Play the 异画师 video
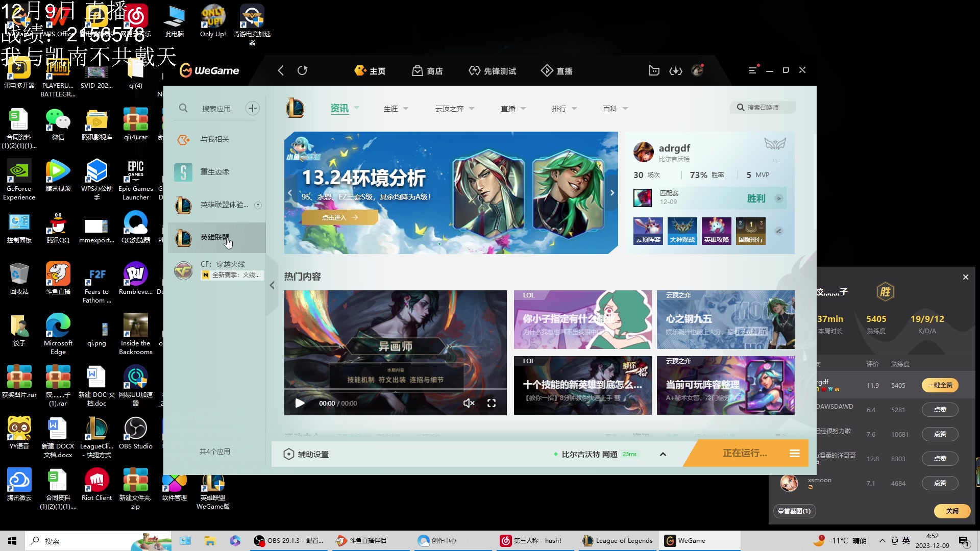Screen dimensions: 980x551 point(300,403)
